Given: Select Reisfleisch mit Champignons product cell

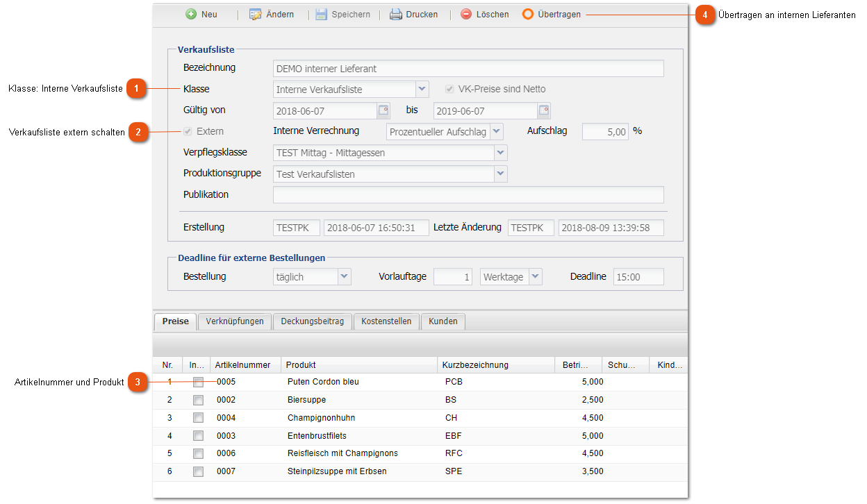Looking at the screenshot, I should pyautogui.click(x=342, y=453).
